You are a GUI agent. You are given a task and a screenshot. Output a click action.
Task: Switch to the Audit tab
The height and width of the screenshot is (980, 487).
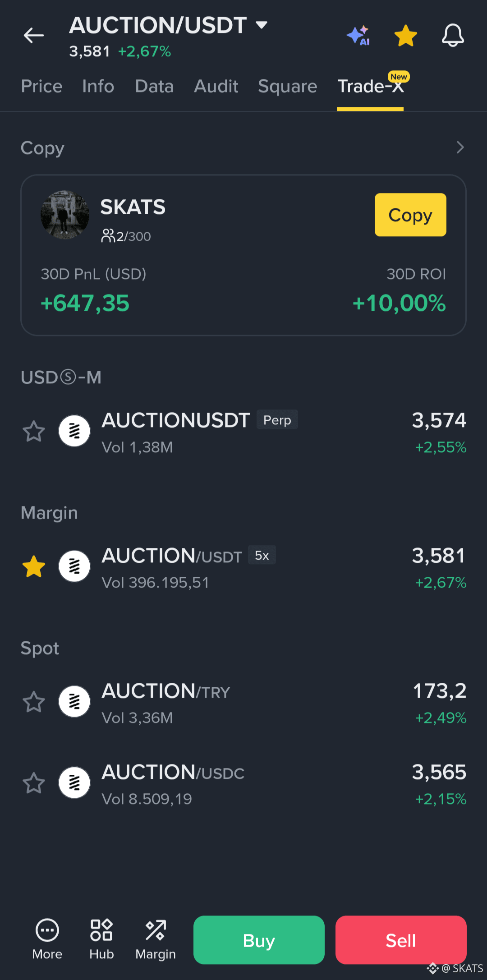(216, 86)
